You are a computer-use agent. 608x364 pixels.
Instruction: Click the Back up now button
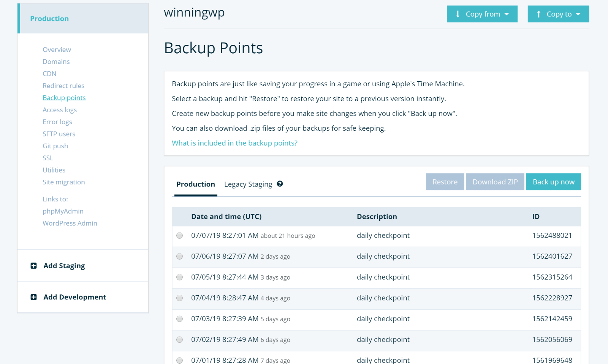pyautogui.click(x=553, y=182)
